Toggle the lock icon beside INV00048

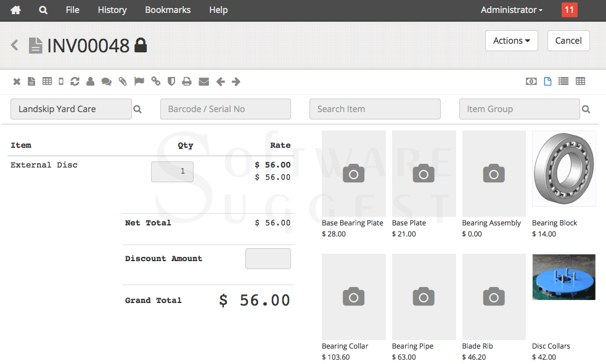click(x=141, y=45)
